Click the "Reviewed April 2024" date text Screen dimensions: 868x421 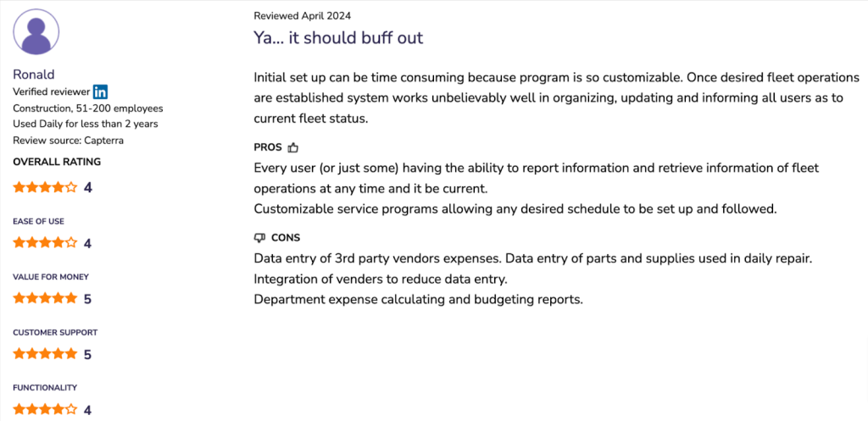click(302, 16)
